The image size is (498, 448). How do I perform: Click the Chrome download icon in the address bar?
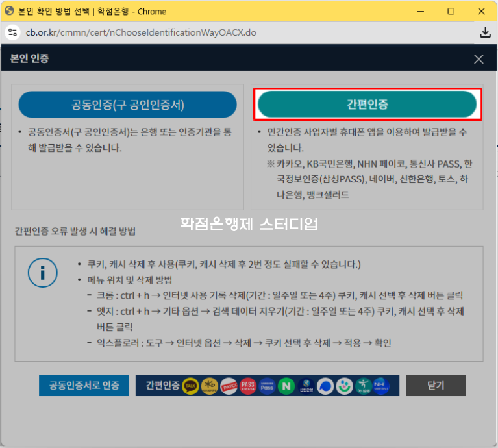pyautogui.click(x=485, y=32)
